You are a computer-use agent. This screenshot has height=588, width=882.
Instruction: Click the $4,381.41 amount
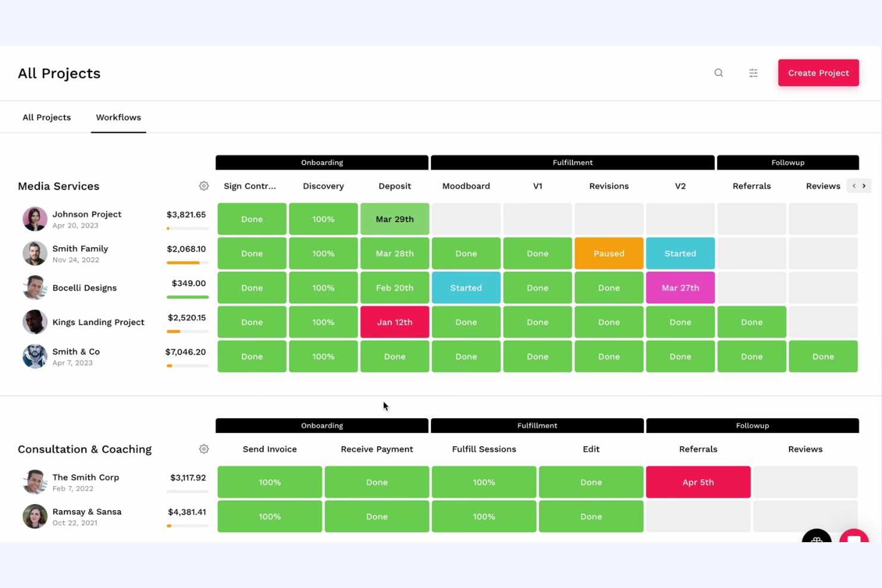tap(187, 512)
